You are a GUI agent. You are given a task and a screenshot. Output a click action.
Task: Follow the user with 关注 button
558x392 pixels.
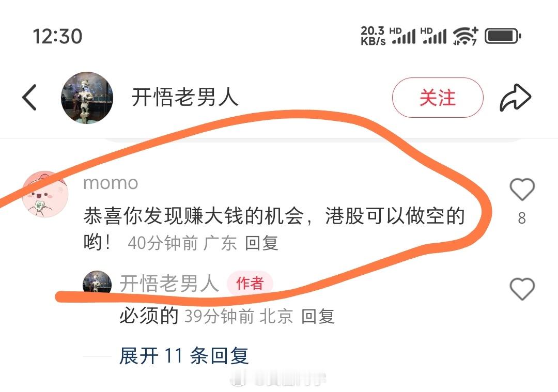click(438, 98)
